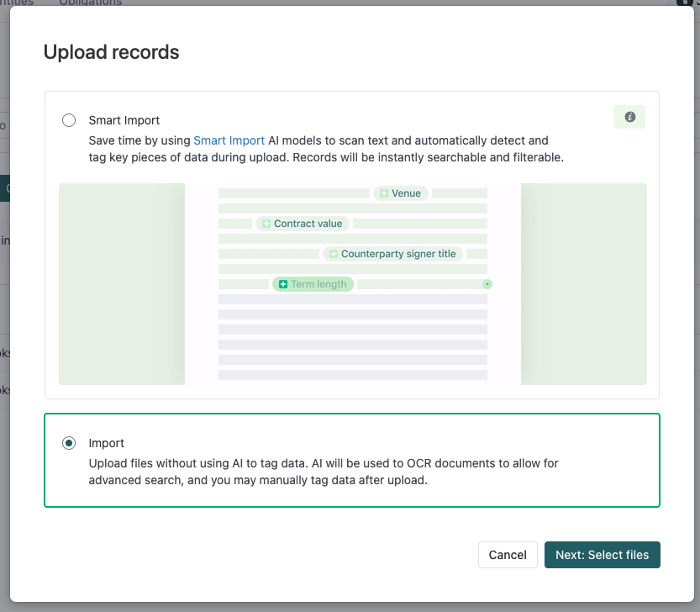The image size is (700, 612).
Task: Select the Import radio button
Action: [69, 443]
